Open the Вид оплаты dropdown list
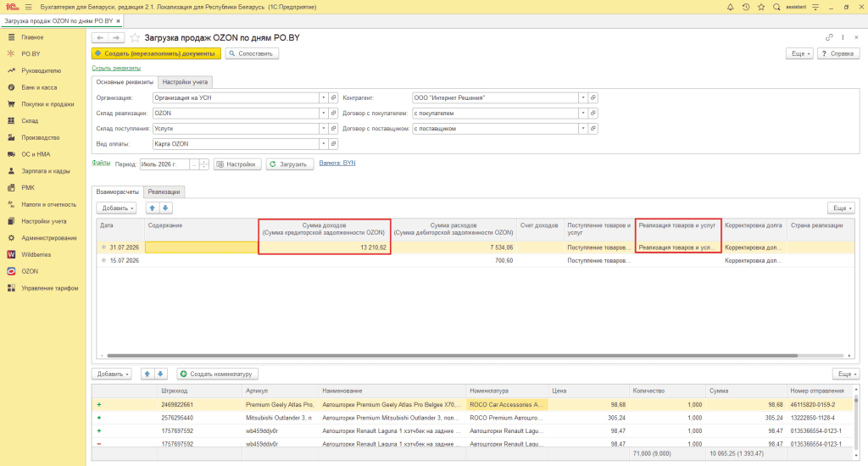The image size is (868, 466). (323, 144)
